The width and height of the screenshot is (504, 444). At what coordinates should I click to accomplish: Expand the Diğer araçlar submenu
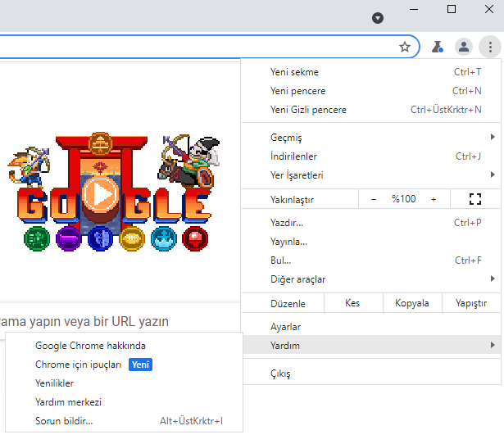(371, 279)
